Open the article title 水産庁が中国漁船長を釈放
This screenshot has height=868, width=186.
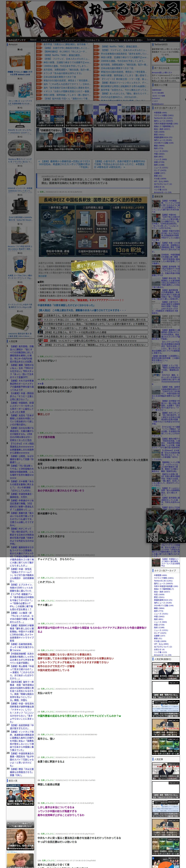coord(93,181)
